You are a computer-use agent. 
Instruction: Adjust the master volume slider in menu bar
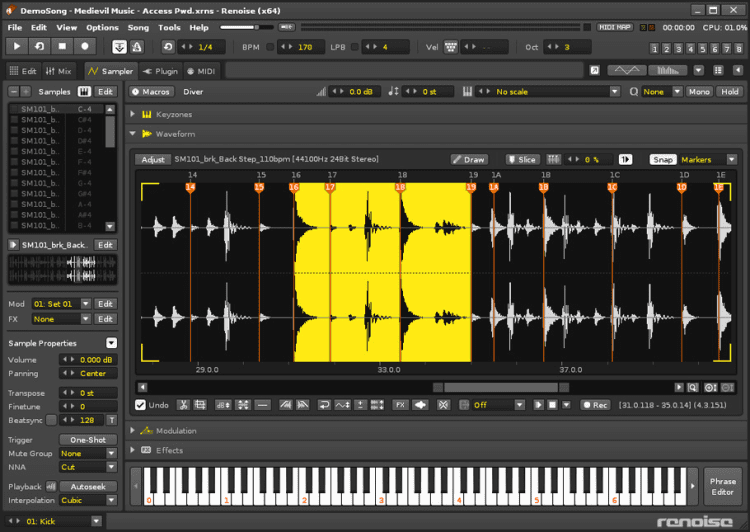(x=247, y=27)
